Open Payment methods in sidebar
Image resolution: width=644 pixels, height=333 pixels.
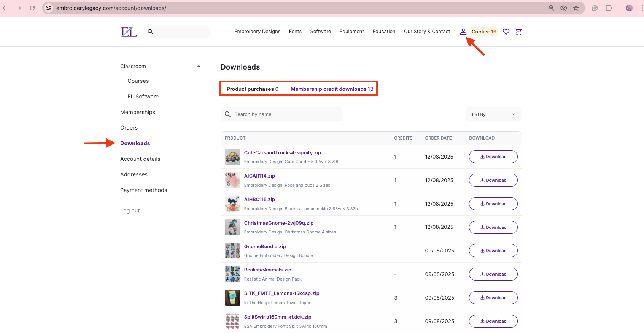[144, 190]
